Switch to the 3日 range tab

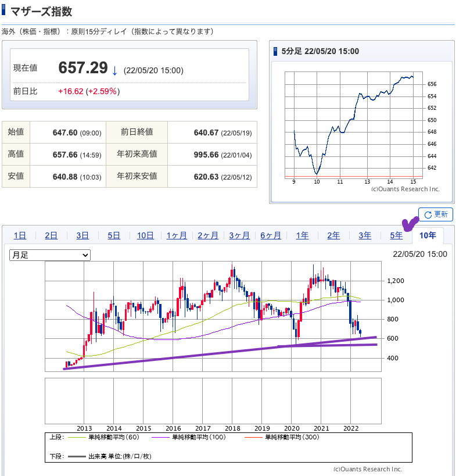(82, 235)
